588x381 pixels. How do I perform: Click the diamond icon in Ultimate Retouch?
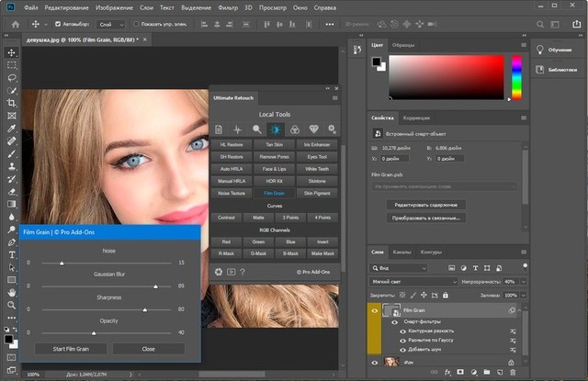point(312,129)
